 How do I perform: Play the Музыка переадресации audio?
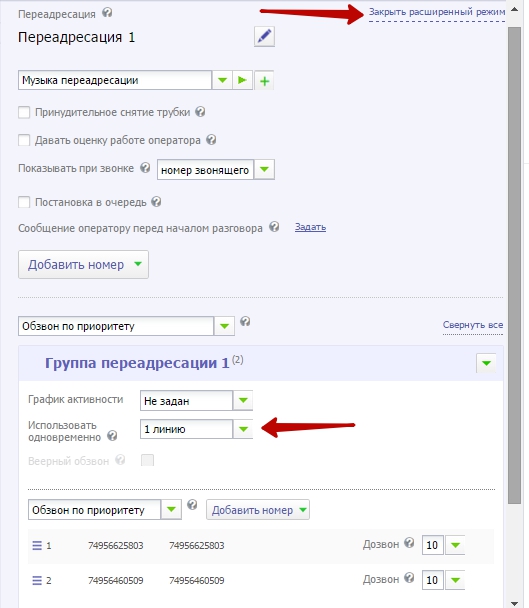[x=242, y=80]
